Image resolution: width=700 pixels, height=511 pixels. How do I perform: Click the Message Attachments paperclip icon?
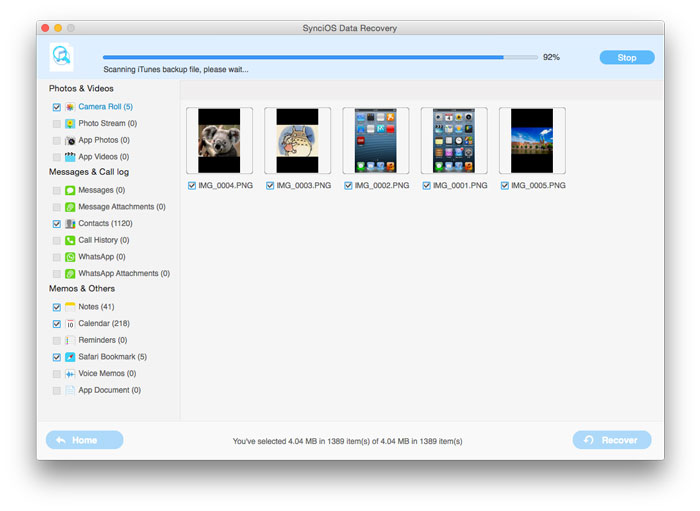tap(70, 207)
